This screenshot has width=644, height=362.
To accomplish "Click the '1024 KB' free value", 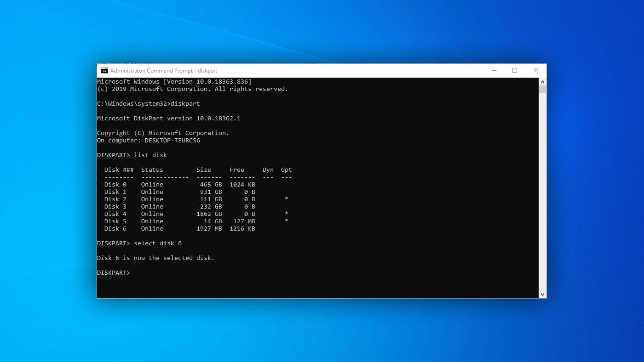I will pyautogui.click(x=242, y=184).
